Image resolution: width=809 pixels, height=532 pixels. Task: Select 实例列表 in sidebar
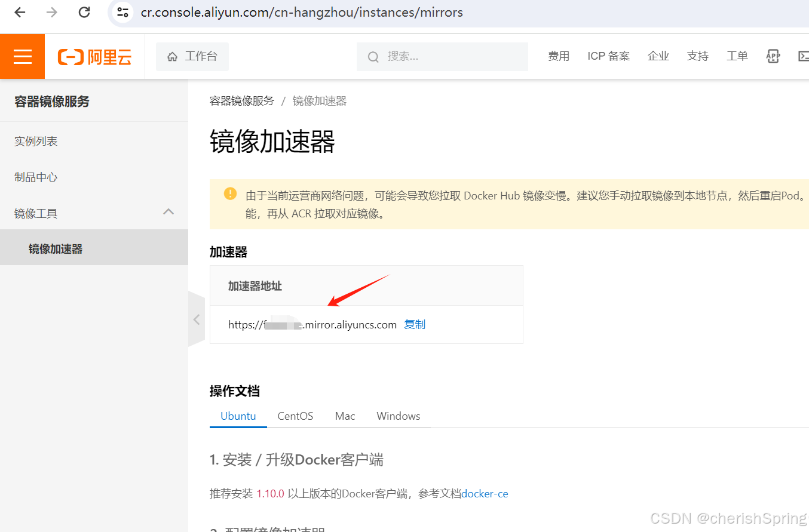pyautogui.click(x=94, y=142)
